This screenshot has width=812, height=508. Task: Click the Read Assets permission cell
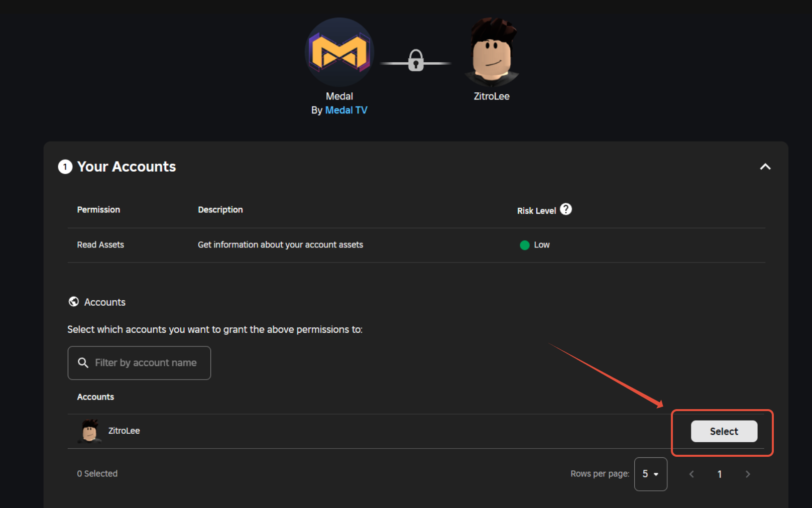100,244
